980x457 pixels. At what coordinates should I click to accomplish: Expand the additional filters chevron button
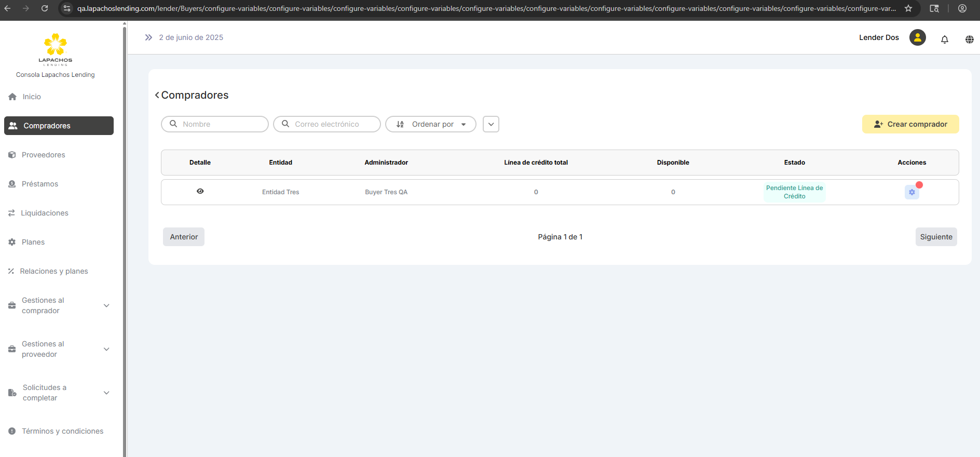pos(491,124)
